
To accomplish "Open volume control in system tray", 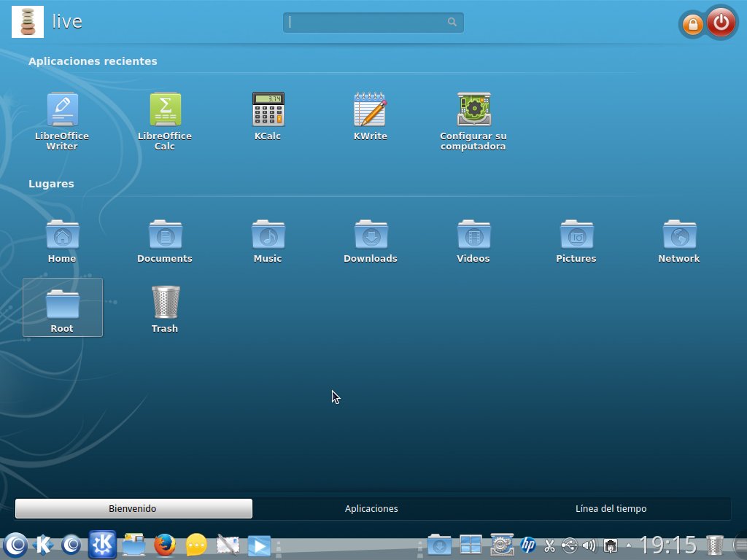I will point(589,545).
